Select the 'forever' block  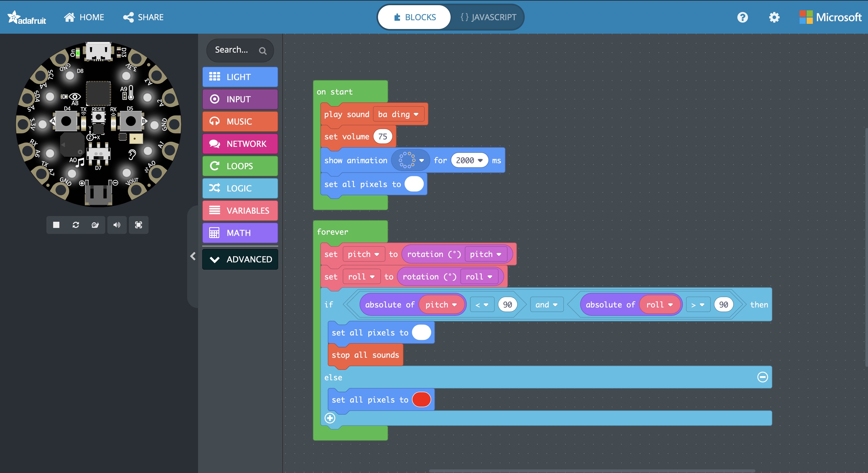point(332,232)
